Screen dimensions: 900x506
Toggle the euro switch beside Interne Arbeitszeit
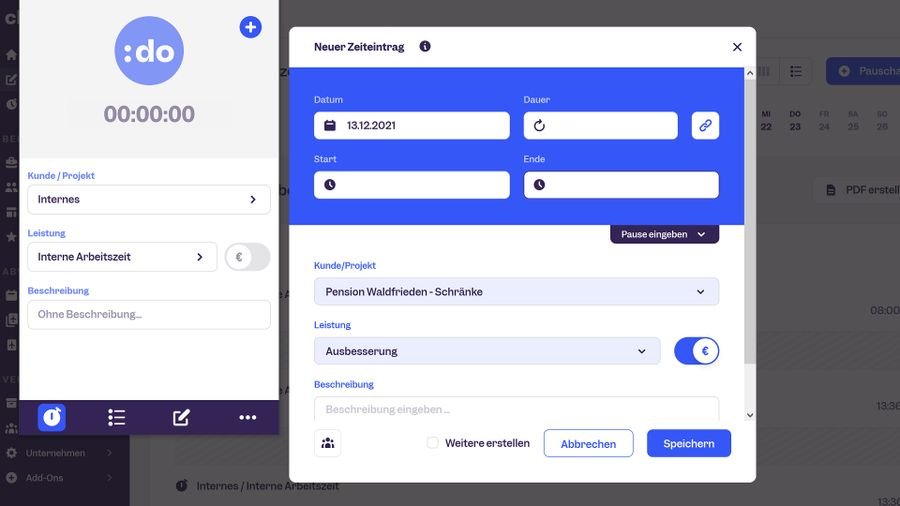click(x=247, y=257)
